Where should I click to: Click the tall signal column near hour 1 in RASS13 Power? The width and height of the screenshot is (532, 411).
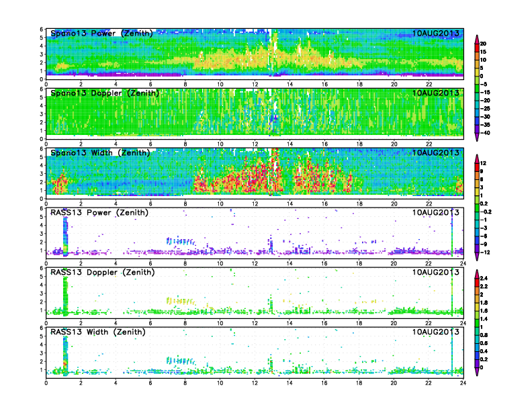click(x=65, y=236)
